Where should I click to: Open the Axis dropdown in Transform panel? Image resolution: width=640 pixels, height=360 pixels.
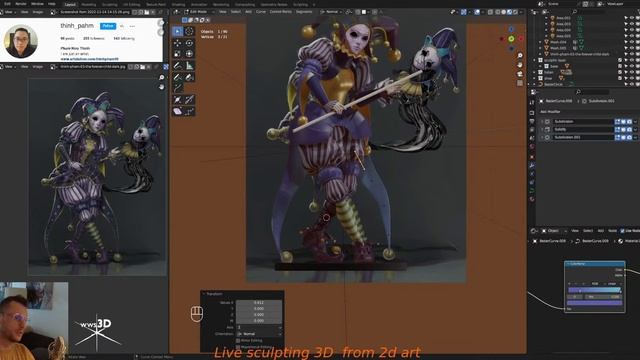(259, 327)
